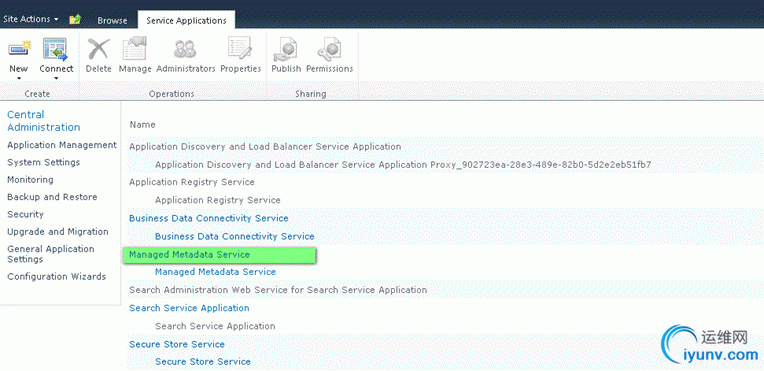The image size is (764, 371).
Task: Open the Business Data Connectivity Service link
Action: 209,218
